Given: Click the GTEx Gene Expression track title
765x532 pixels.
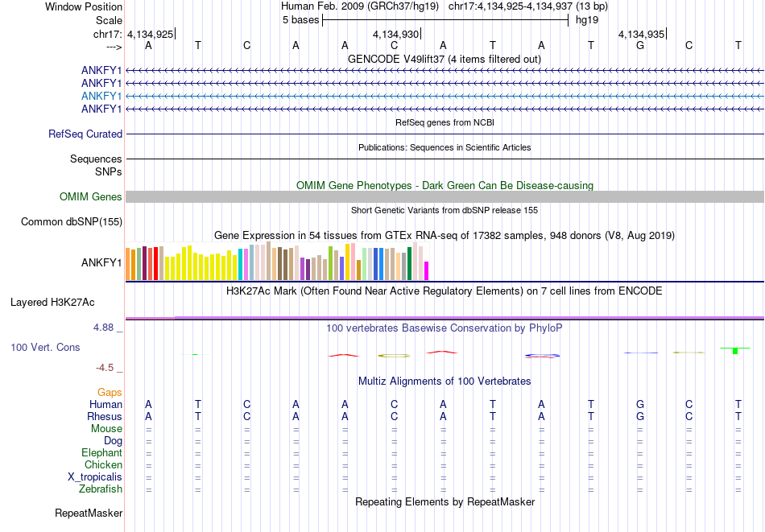Looking at the screenshot, I should [445, 236].
